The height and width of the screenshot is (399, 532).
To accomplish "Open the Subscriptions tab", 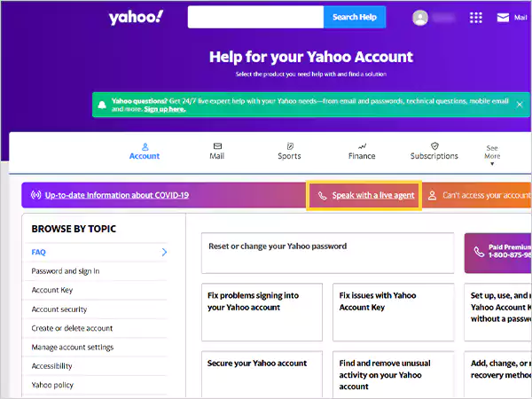I will (x=434, y=152).
